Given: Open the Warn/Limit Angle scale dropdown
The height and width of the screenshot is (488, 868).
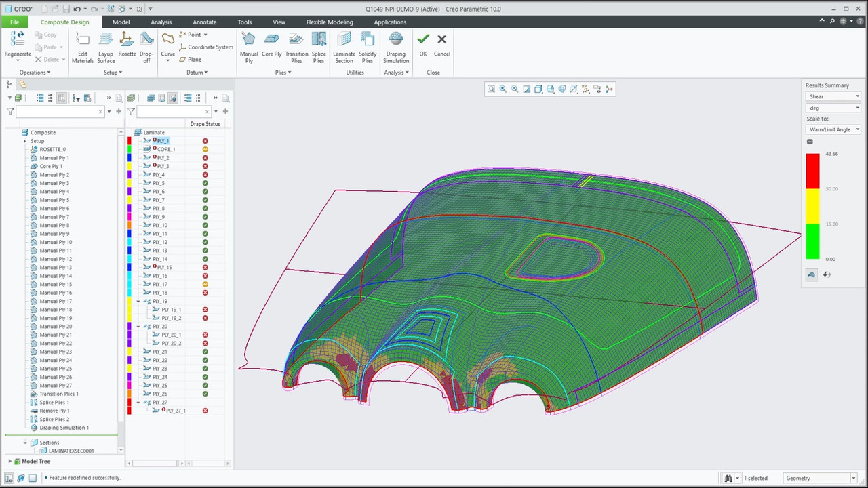Looking at the screenshot, I should pyautogui.click(x=833, y=129).
